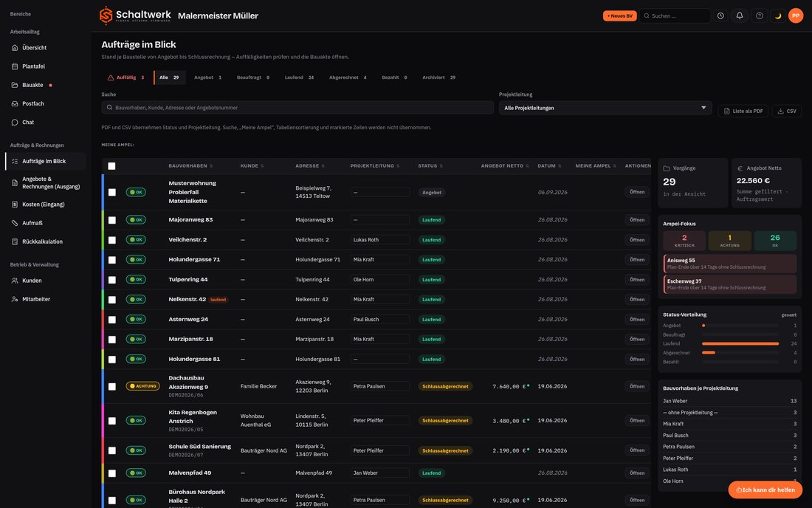This screenshot has width=812, height=508.
Task: Tick the select-all checkbox in table header
Action: [111, 166]
